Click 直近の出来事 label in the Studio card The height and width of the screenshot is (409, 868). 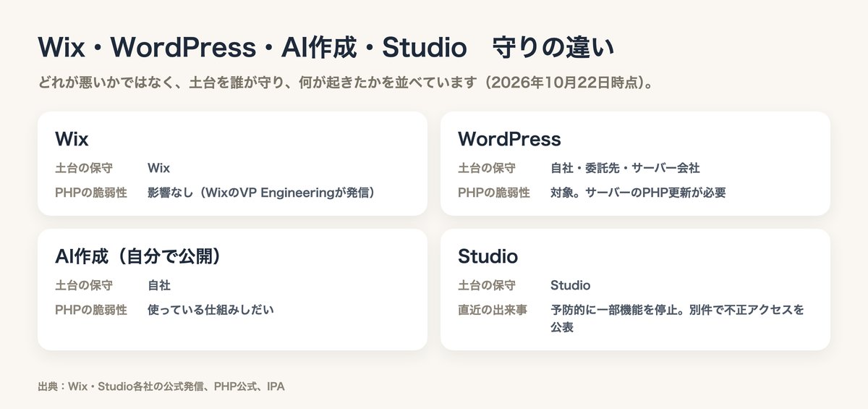493,310
